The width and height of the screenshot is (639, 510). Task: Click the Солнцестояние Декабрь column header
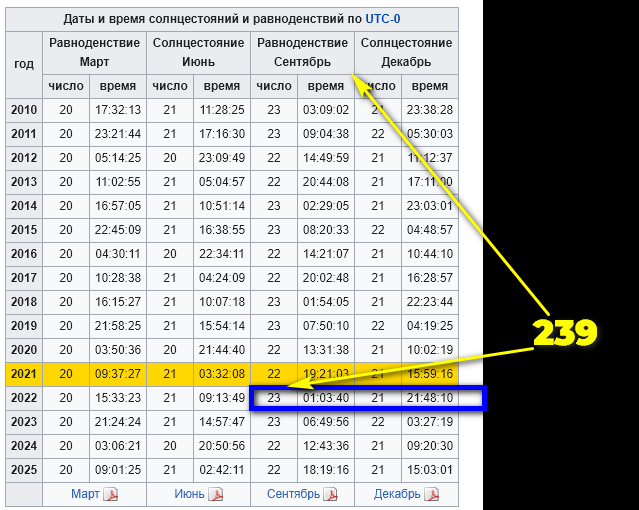point(406,53)
